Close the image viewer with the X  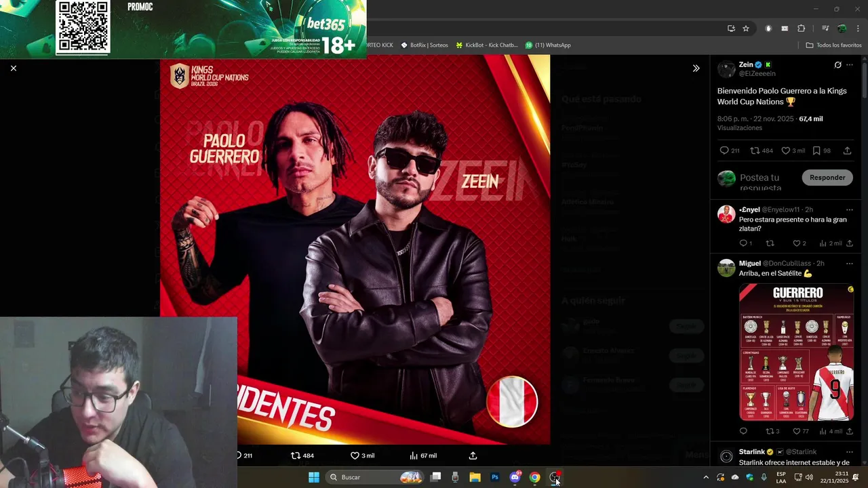pos(14,68)
